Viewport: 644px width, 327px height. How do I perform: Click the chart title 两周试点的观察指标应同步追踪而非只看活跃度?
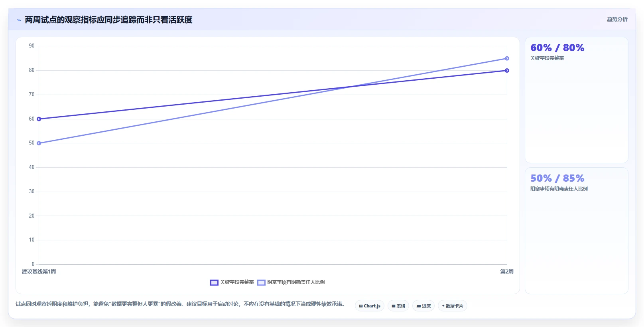click(108, 20)
